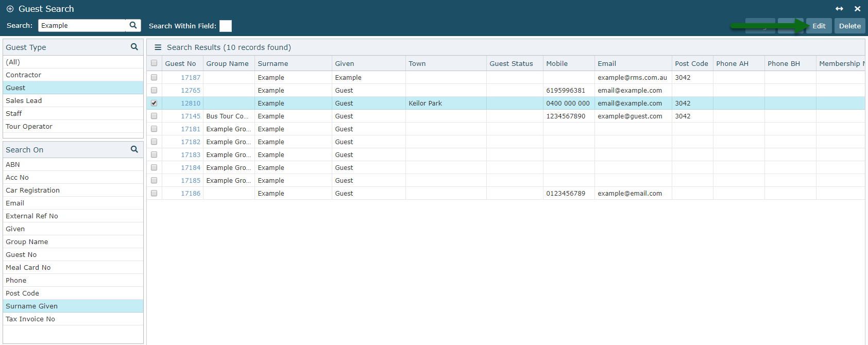Check the box for guest 17182
The width and height of the screenshot is (868, 345).
154,142
